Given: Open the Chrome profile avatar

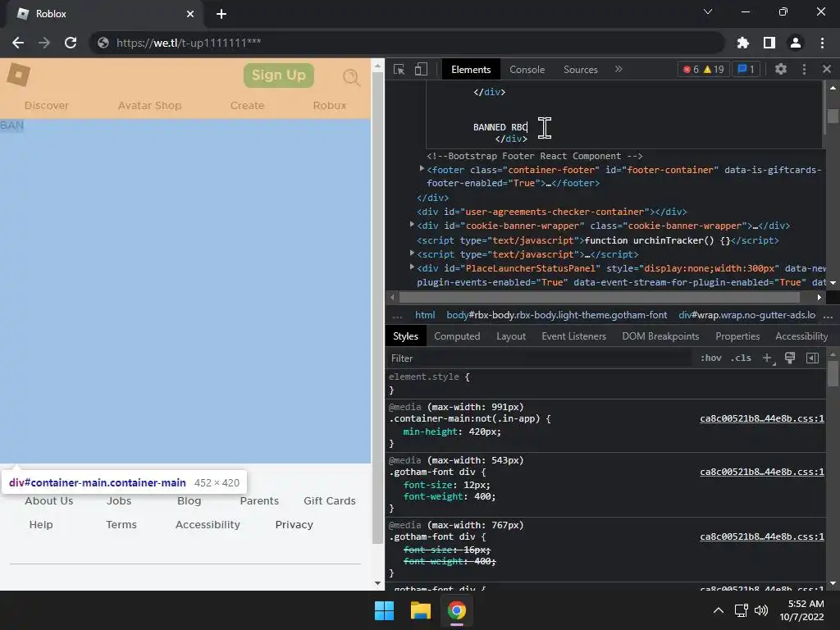Looking at the screenshot, I should pyautogui.click(x=796, y=43).
